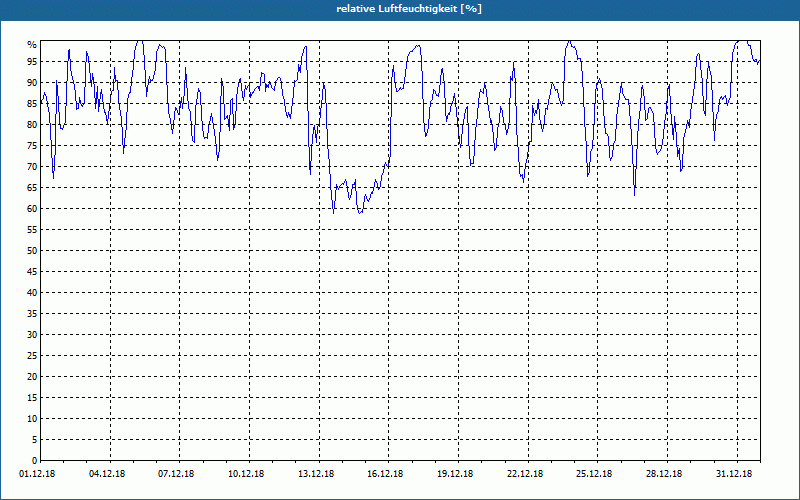This screenshot has height=500, width=800.
Task: Select the x-axis date label 10.12.18
Action: 246,474
